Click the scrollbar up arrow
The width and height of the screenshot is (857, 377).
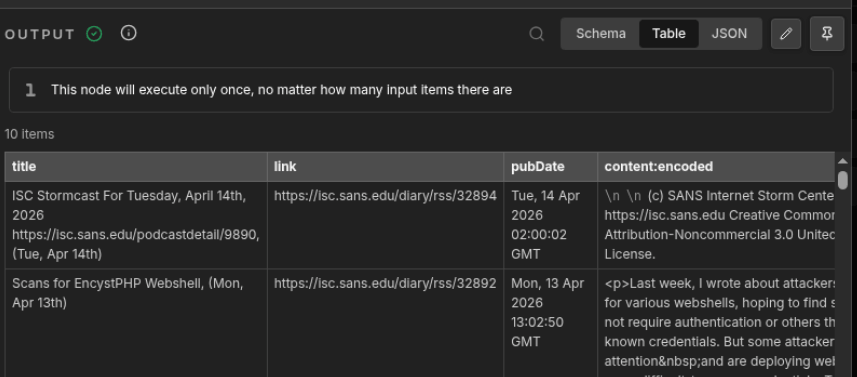click(843, 161)
